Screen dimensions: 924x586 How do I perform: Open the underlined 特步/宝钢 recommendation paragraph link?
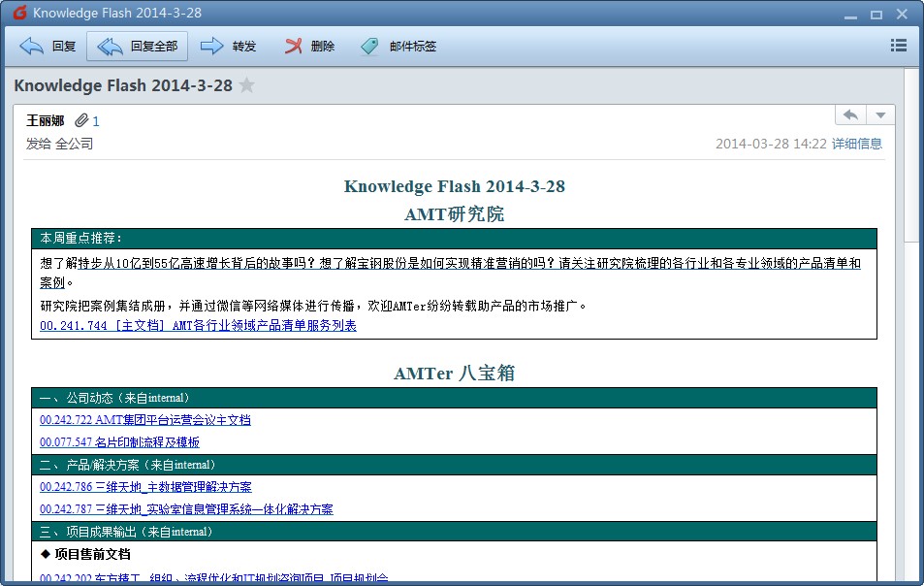click(x=450, y=273)
